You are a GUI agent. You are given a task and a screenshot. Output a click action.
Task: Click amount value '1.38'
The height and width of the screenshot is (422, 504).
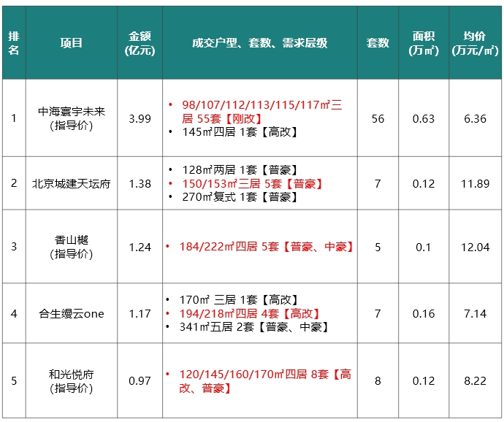[x=140, y=183]
